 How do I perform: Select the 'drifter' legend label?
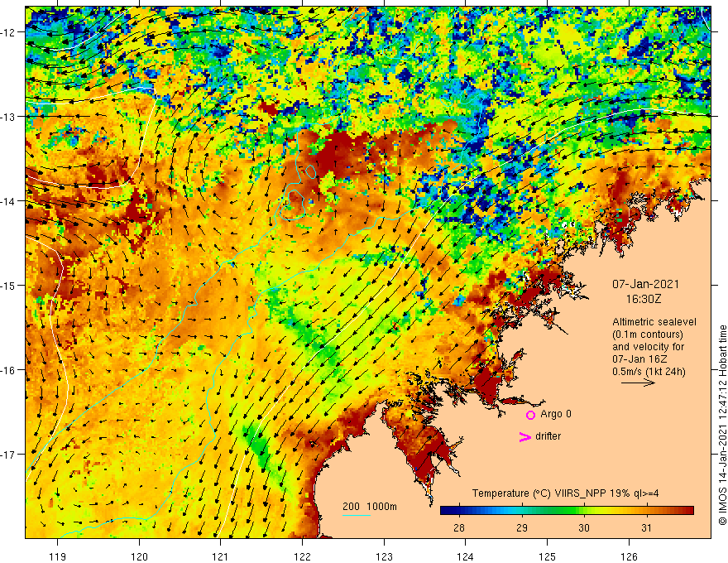point(548,436)
